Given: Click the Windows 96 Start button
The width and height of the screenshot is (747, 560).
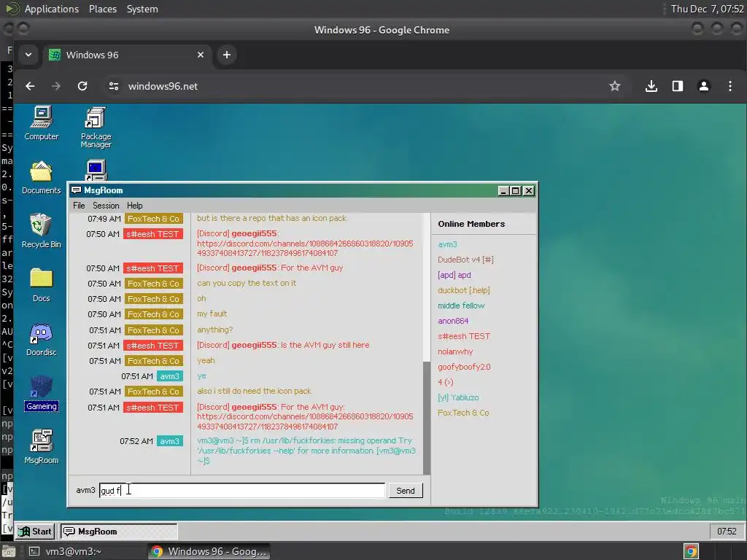Looking at the screenshot, I should (x=35, y=531).
